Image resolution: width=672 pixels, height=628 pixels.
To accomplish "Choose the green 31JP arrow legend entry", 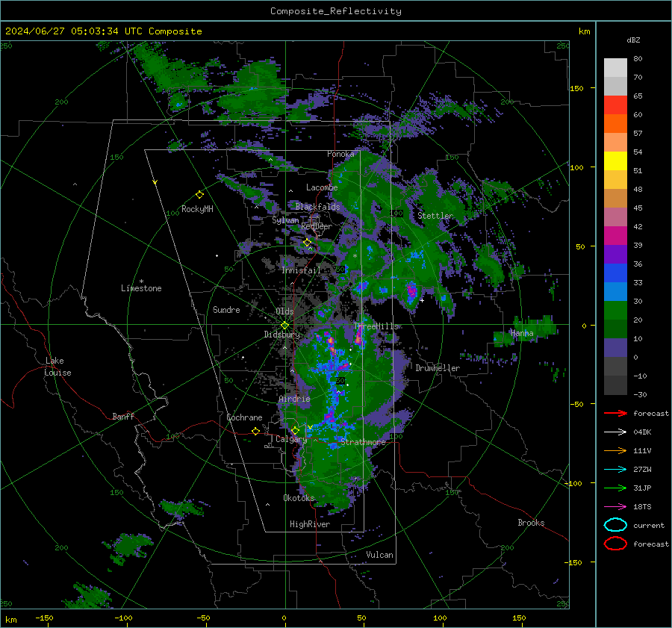I will tap(615, 488).
